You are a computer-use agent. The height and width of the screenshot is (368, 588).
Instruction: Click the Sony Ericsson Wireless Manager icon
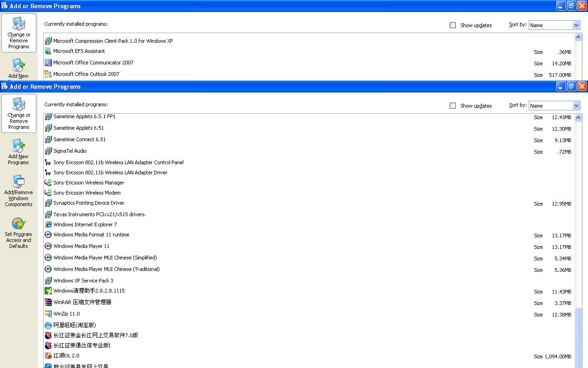[48, 183]
